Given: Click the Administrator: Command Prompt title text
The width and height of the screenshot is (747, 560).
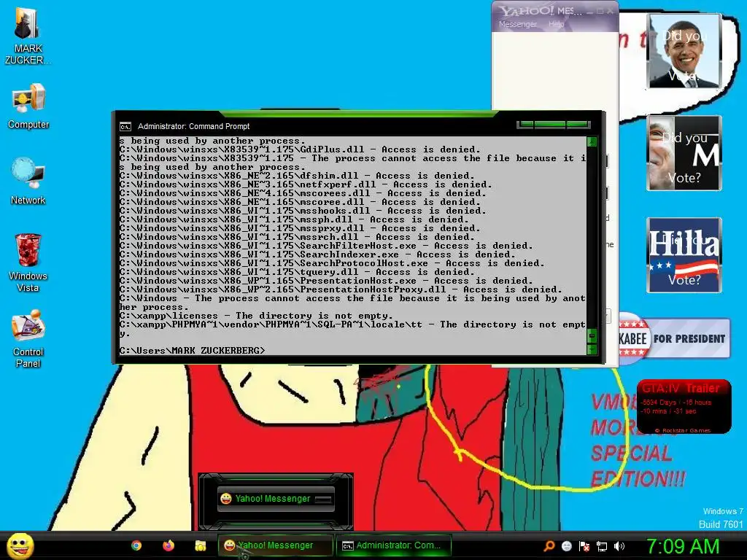Looking at the screenshot, I should [x=193, y=127].
